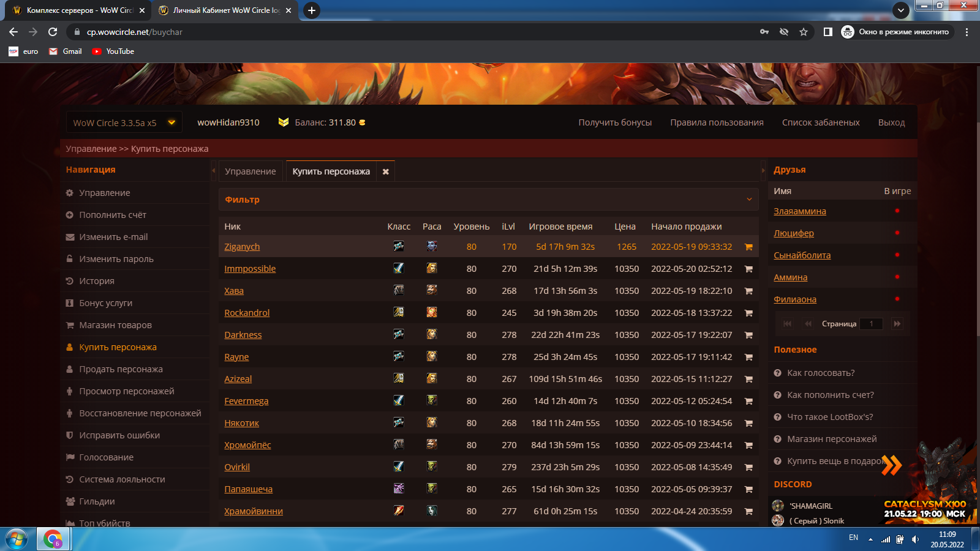Open the password key icon in the address bar

pos(764,32)
